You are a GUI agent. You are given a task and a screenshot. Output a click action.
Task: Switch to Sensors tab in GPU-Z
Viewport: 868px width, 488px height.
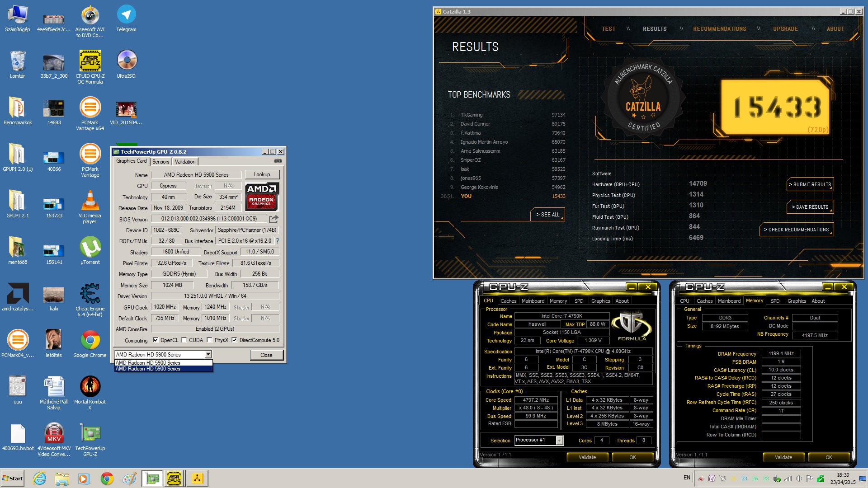pos(160,162)
